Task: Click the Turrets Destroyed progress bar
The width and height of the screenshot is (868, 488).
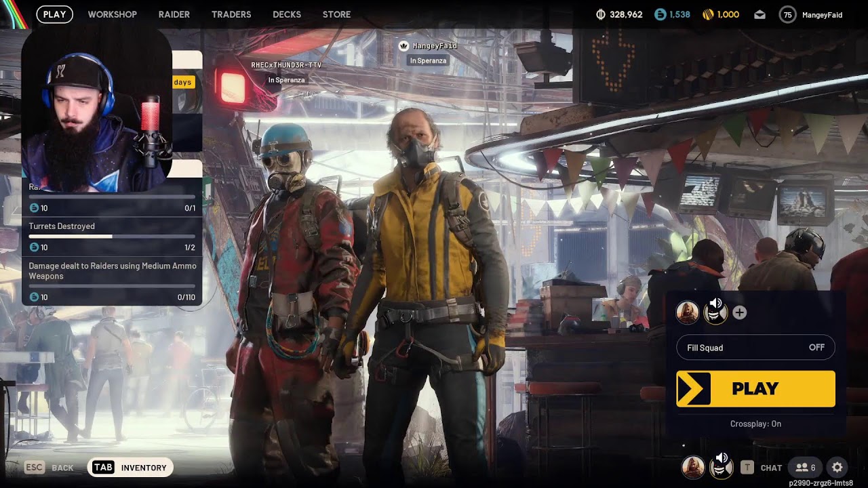Action: tap(112, 237)
